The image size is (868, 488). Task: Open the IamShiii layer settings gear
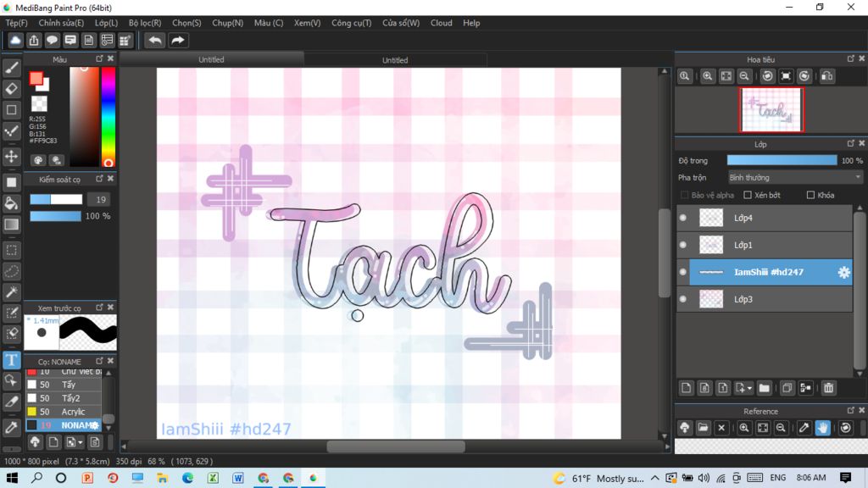point(843,272)
